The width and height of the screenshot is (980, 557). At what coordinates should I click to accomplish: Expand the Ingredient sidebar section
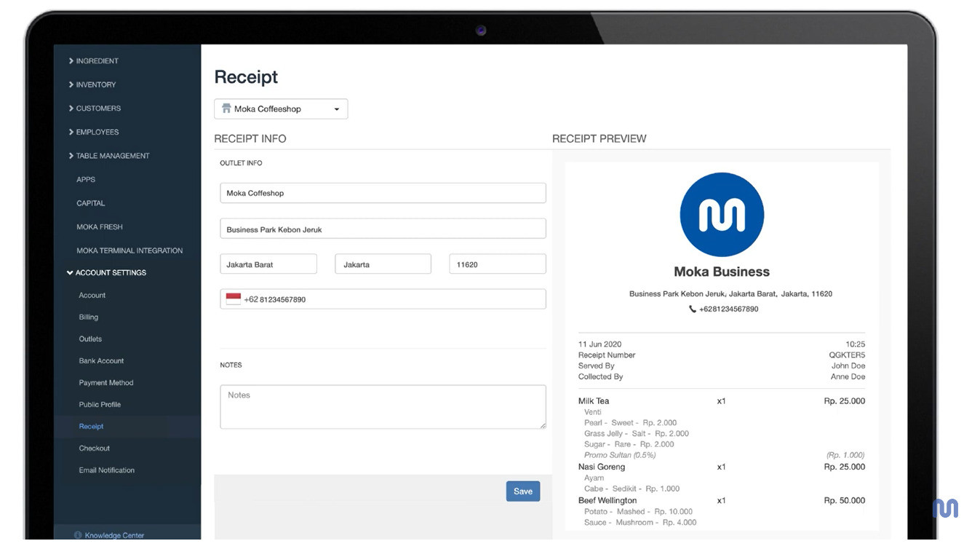tap(97, 61)
